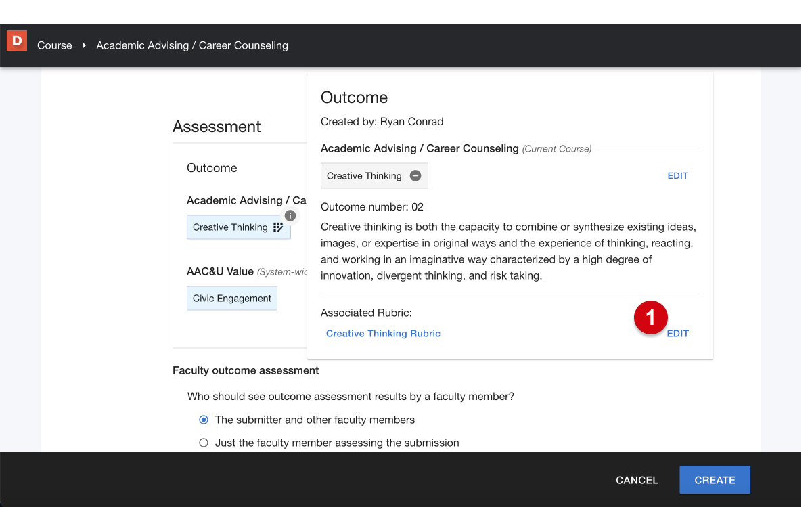Choose 'The submitter and other faculty members'
Viewport: 812px width, 507px height.
coord(204,420)
